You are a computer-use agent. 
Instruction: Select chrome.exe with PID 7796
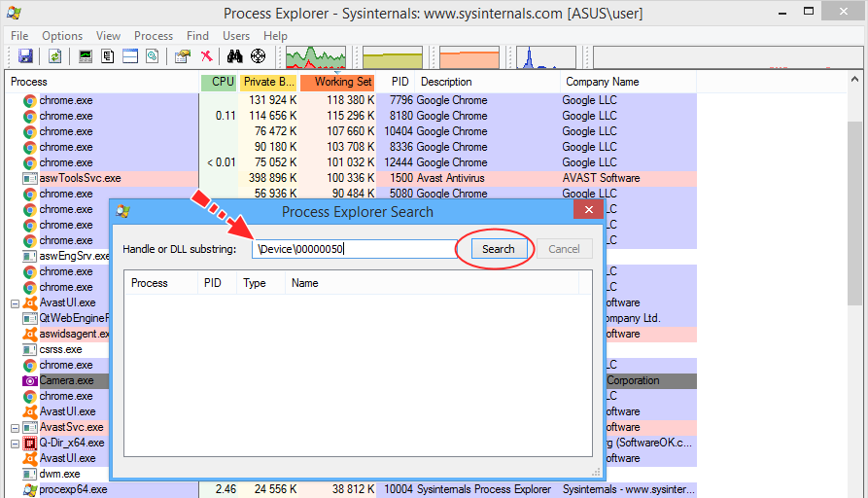point(351,100)
